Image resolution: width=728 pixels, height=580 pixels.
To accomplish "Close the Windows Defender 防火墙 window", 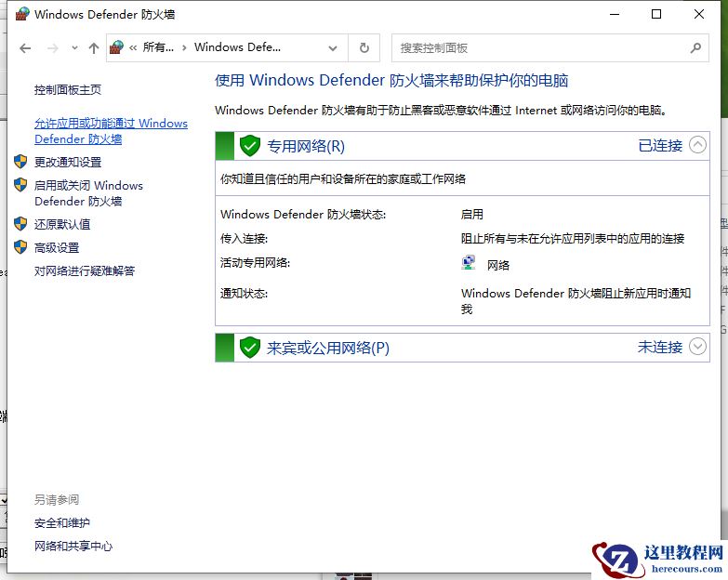I will click(x=699, y=14).
